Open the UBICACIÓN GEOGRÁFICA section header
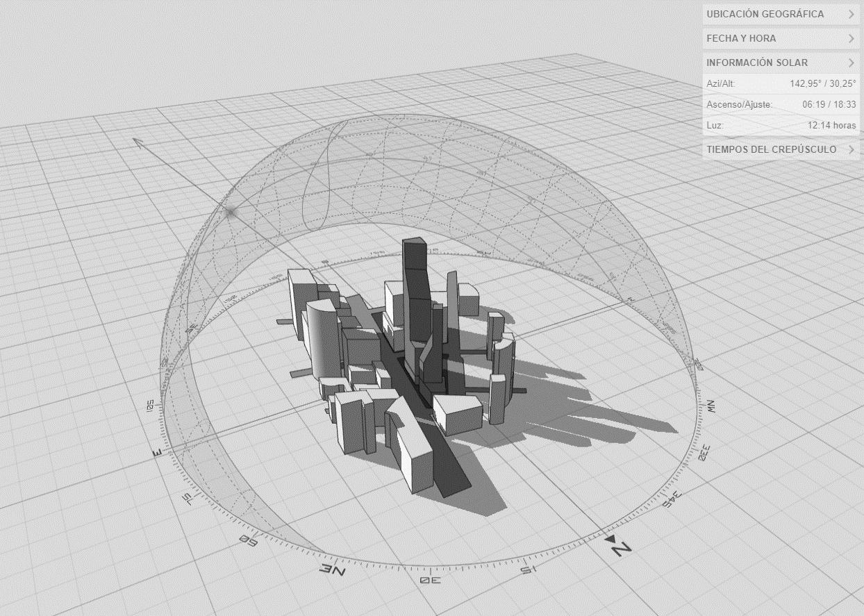864x616 pixels. point(782,14)
